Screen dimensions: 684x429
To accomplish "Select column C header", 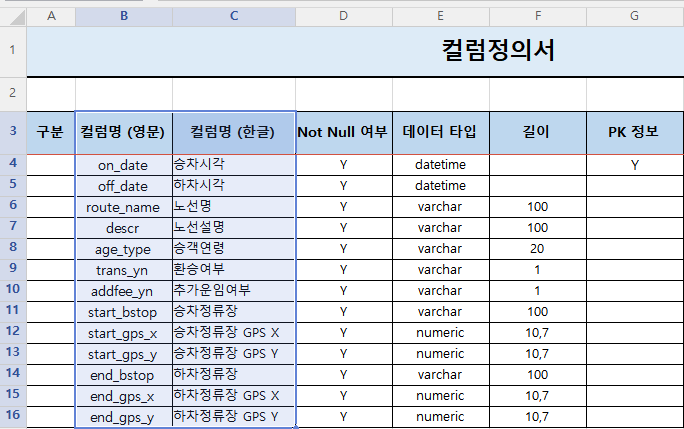I will tap(234, 17).
